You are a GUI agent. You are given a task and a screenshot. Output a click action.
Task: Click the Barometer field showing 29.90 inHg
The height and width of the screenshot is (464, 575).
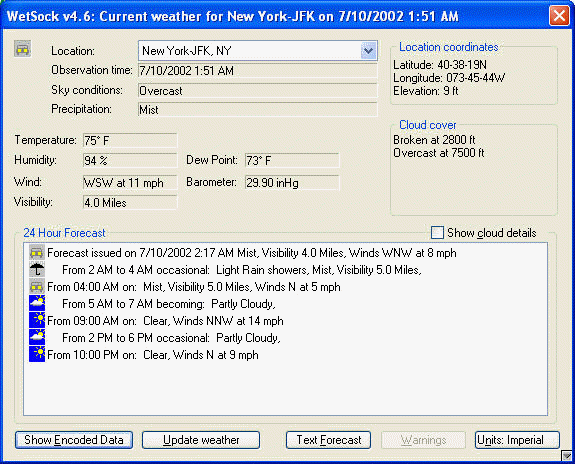click(292, 183)
